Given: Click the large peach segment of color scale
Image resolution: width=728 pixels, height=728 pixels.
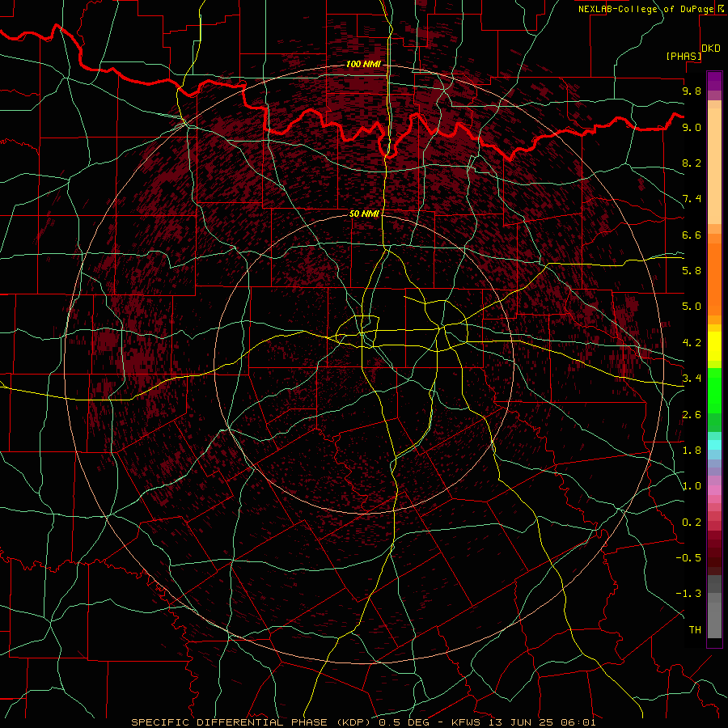Looking at the screenshot, I should coord(714,167).
